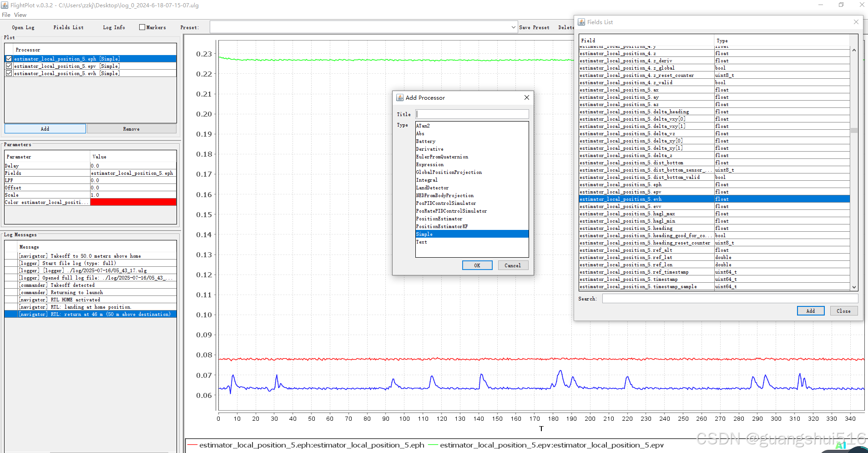Select ATan2 processor type
This screenshot has width=868, height=453.
coord(472,126)
